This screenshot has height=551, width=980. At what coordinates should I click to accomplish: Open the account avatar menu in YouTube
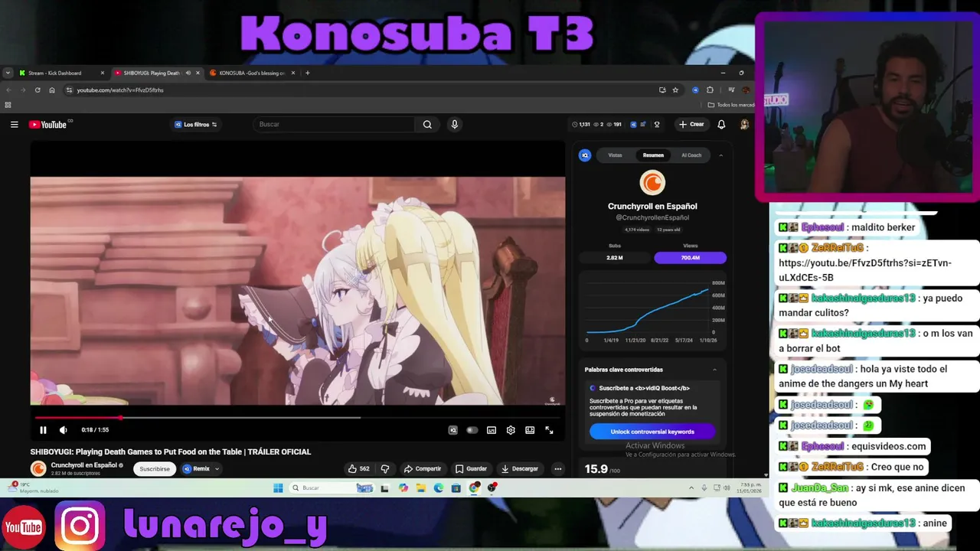pyautogui.click(x=744, y=125)
